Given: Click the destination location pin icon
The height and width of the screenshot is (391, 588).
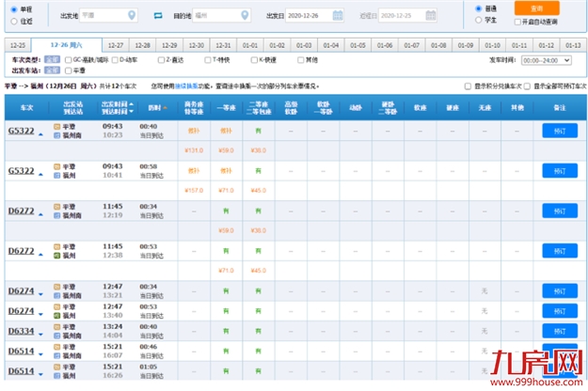Looking at the screenshot, I should tap(245, 15).
